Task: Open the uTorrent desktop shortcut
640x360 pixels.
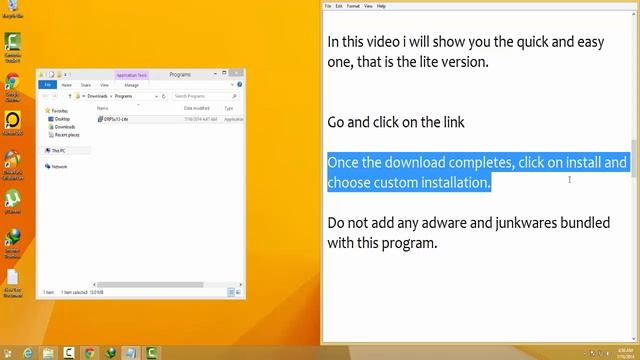Action: [13, 202]
